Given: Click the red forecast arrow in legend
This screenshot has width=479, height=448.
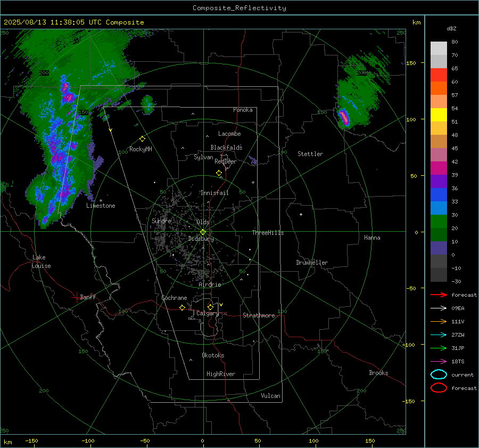Looking at the screenshot, I should point(439,295).
